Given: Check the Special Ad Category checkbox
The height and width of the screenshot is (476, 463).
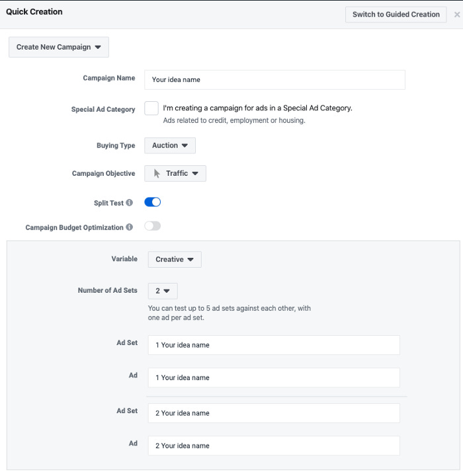Looking at the screenshot, I should [151, 108].
